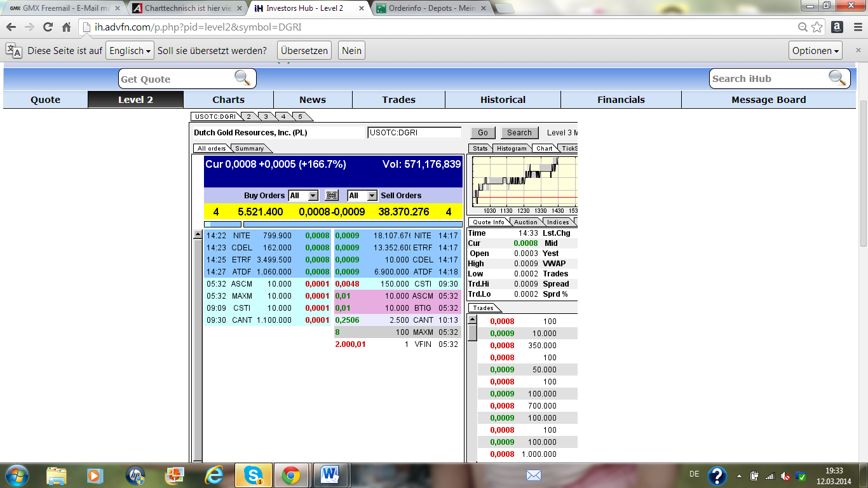Click the Übersetzen button
868x488 pixels.
[x=304, y=51]
